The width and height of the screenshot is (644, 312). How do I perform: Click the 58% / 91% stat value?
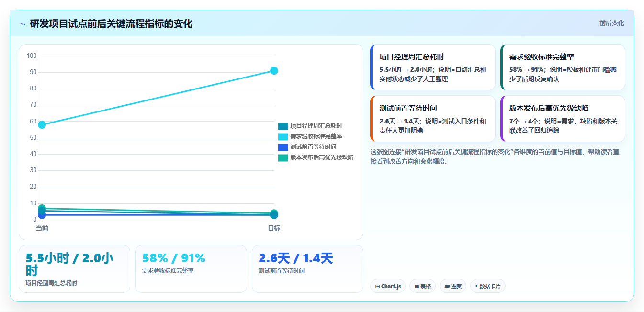point(174,258)
